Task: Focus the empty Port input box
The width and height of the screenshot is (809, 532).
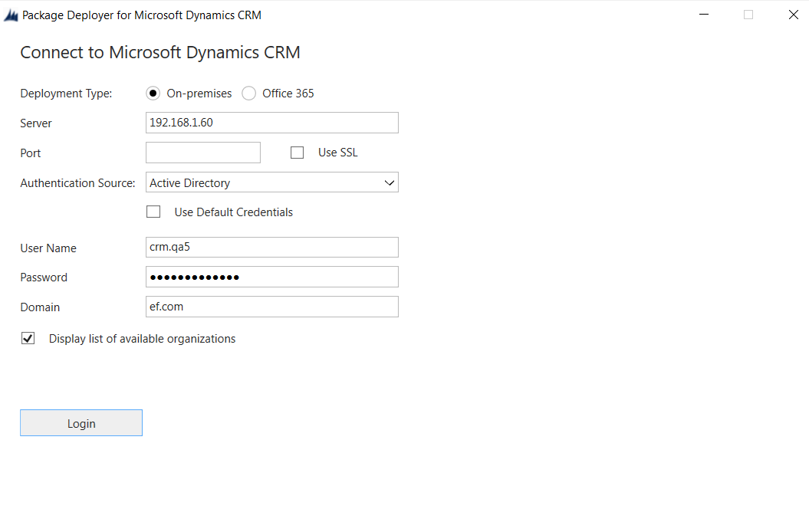Action: 203,153
